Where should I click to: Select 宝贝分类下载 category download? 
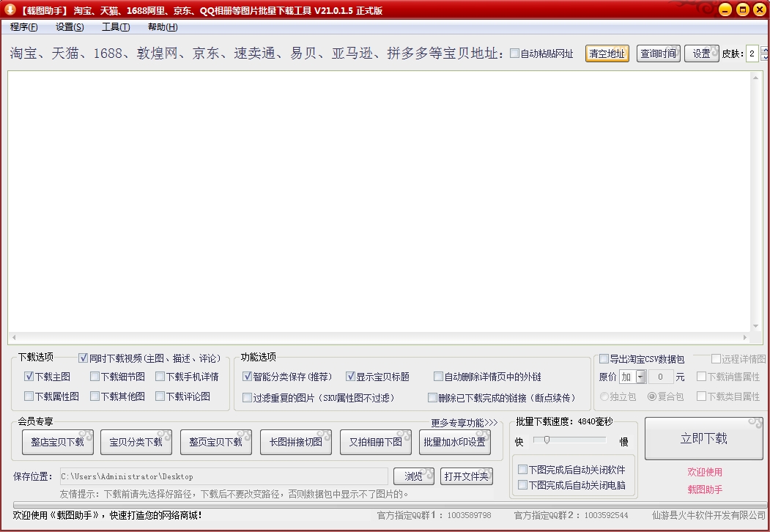(x=136, y=442)
